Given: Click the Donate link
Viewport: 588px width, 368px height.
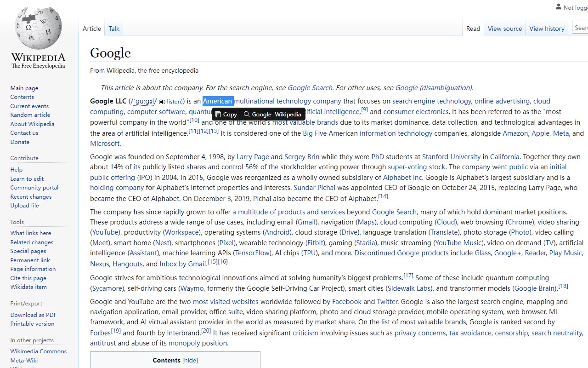Looking at the screenshot, I should point(20,142).
